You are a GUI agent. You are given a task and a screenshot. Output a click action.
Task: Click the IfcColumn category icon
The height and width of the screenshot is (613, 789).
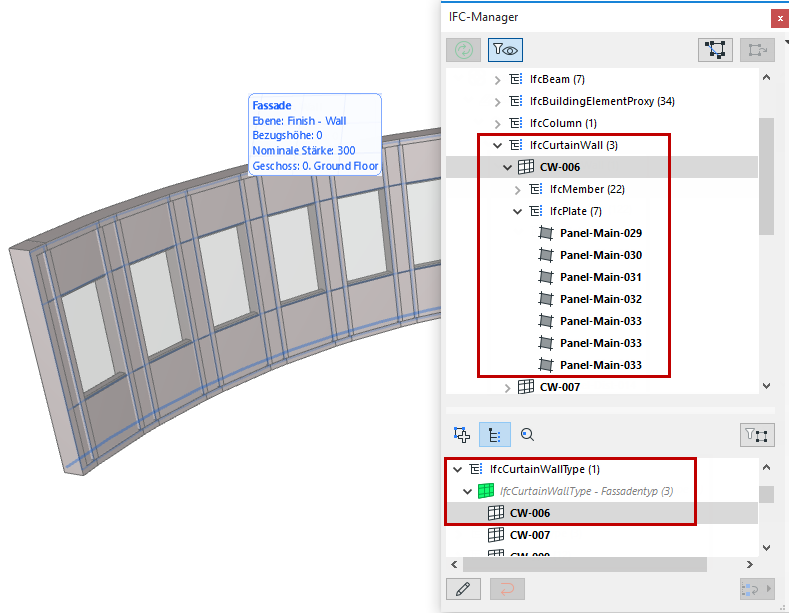point(516,123)
